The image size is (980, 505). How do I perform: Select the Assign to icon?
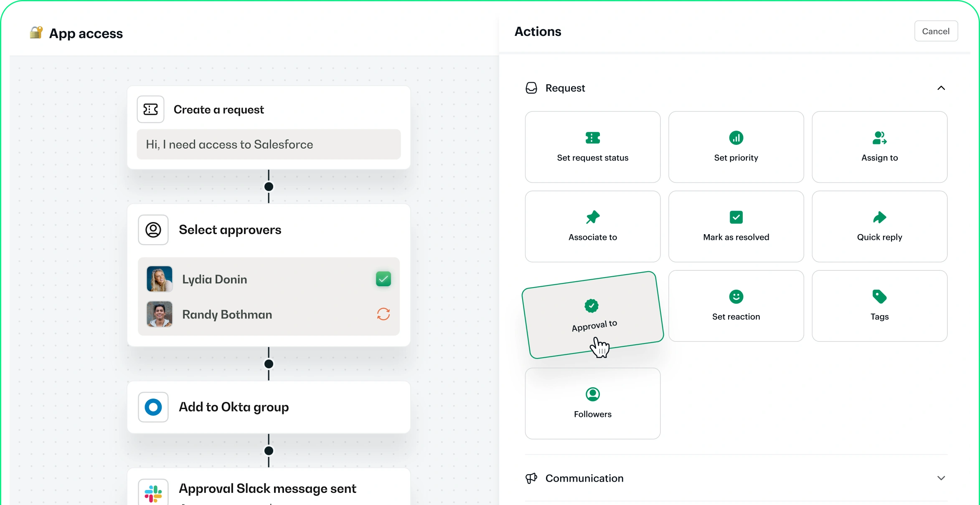pyautogui.click(x=880, y=138)
